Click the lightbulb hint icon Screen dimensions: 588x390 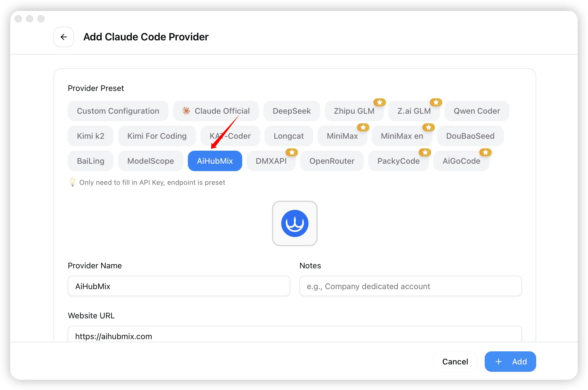pos(73,182)
